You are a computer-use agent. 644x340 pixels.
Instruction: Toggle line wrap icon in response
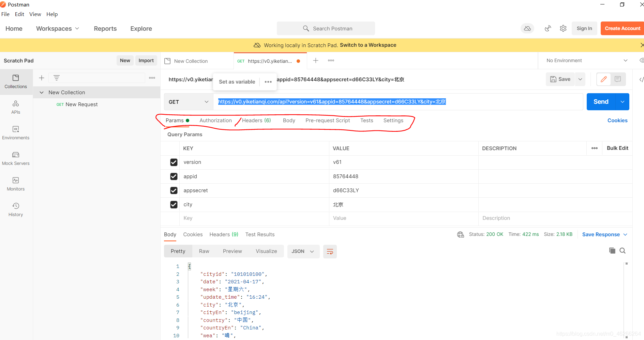click(330, 252)
